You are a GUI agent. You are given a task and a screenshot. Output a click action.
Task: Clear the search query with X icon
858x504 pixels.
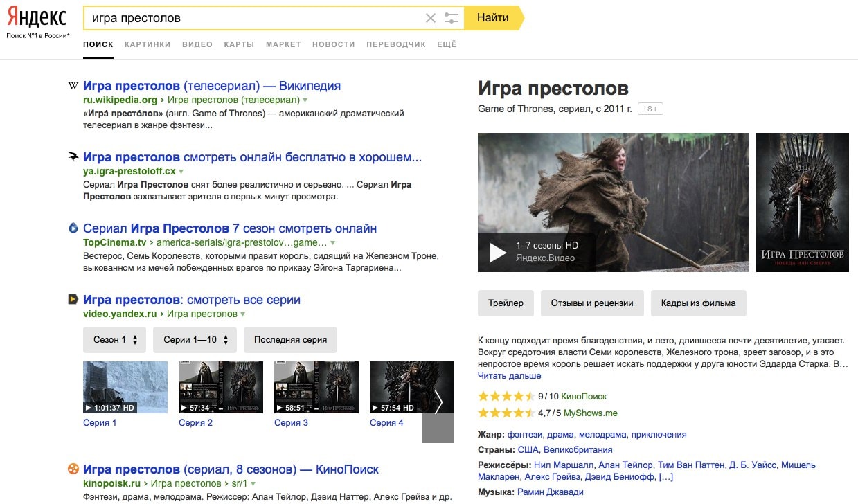tap(431, 18)
